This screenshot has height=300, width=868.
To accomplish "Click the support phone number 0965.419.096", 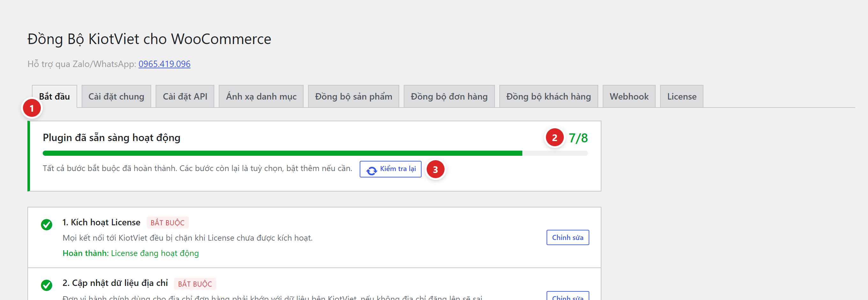I will [x=165, y=64].
